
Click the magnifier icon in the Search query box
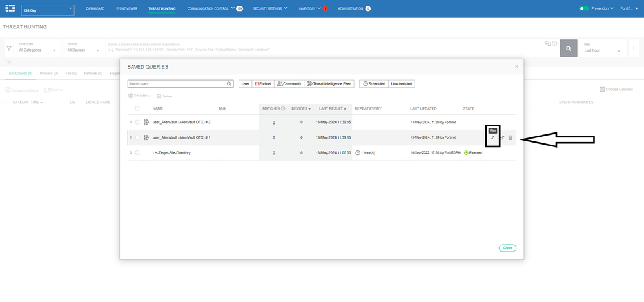click(x=229, y=84)
